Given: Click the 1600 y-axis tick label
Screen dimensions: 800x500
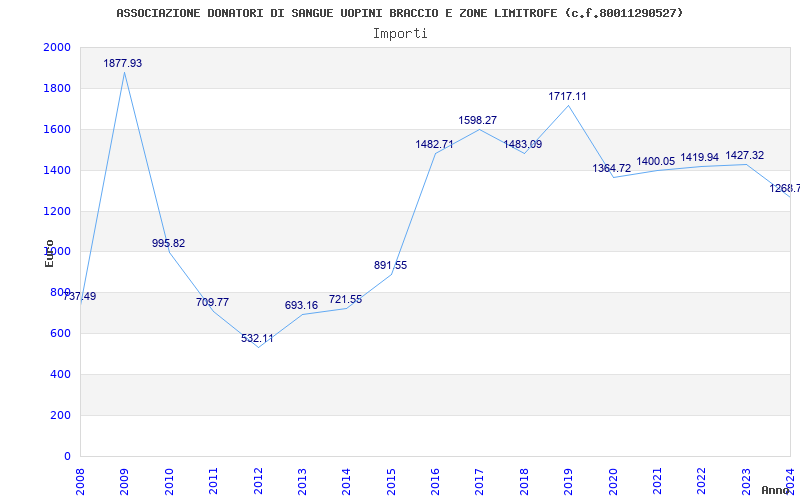Looking at the screenshot, I should click(57, 129).
